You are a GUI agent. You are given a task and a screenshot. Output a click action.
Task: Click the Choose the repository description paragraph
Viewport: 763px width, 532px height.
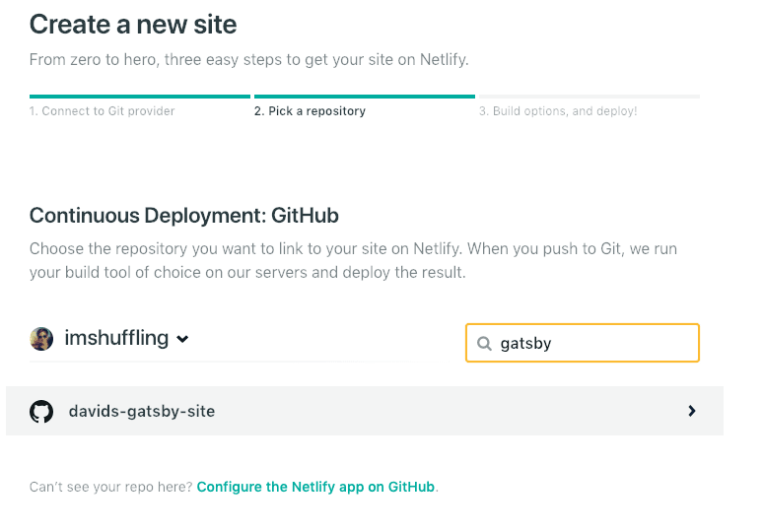(353, 261)
